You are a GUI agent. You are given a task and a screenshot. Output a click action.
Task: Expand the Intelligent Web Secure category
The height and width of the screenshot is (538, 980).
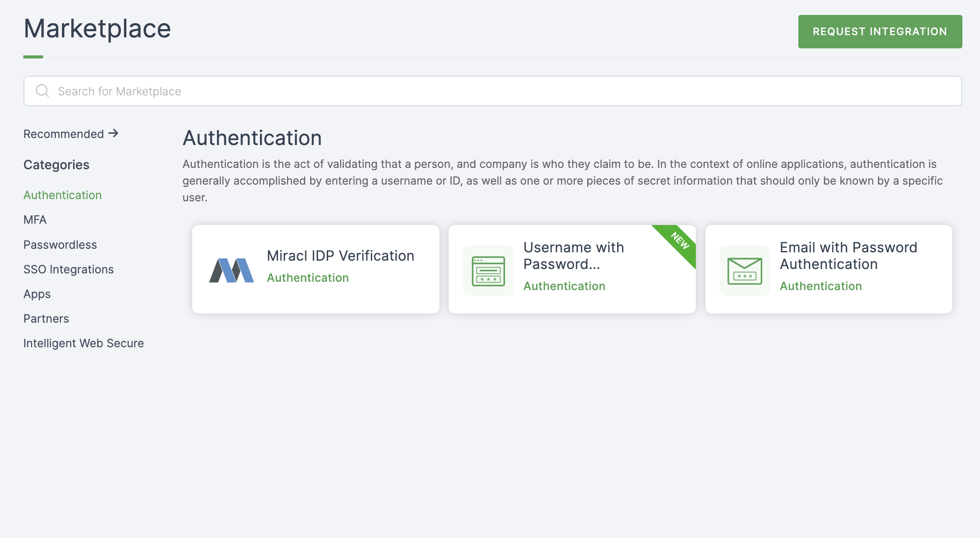[x=84, y=342]
